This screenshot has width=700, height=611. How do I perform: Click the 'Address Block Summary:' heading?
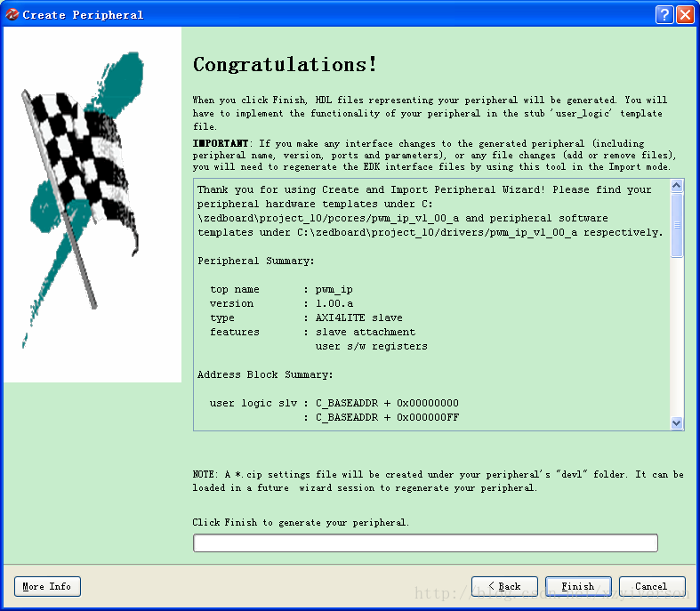[265, 374]
